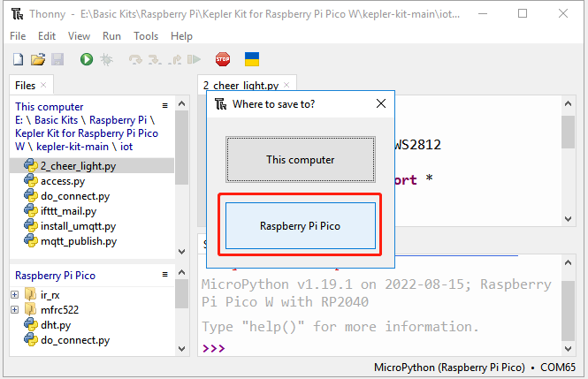Click the E: drive path link
588x379 pixels.
coord(19,120)
